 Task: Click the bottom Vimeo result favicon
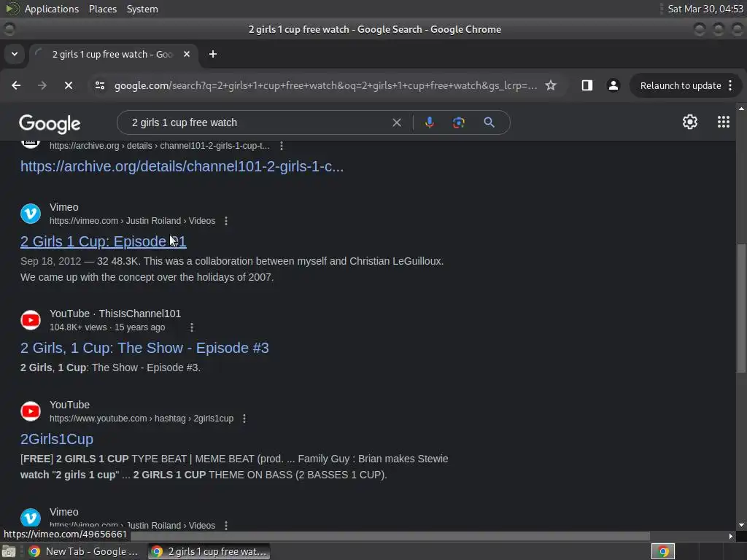coord(31,518)
